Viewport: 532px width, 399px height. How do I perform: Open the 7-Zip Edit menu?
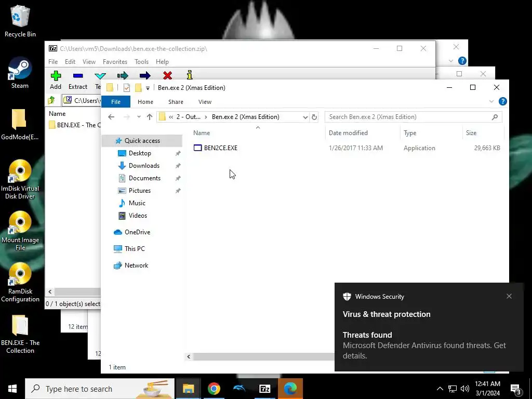70,62
